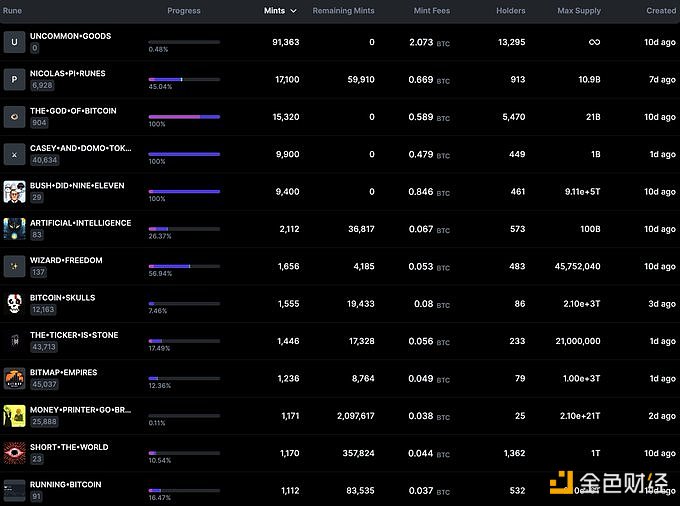Open BUSH•DID•NINE•ELEVEN rune link
The width and height of the screenshot is (680, 506).
(x=77, y=185)
